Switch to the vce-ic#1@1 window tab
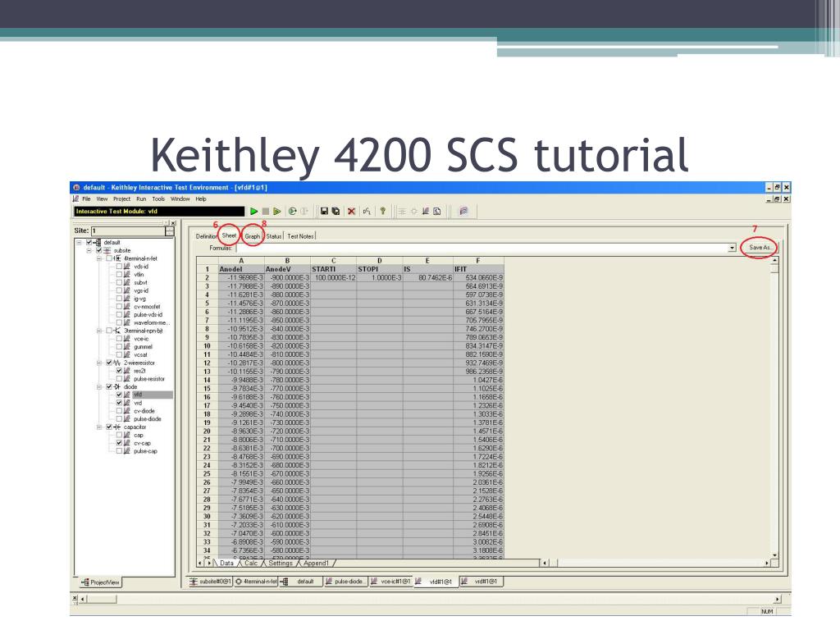 [x=391, y=582]
